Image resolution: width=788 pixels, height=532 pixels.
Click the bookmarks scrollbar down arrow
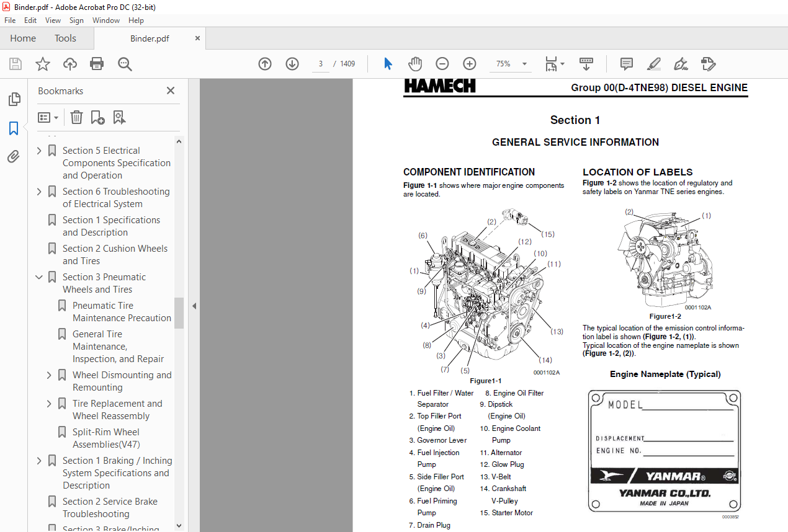[179, 526]
